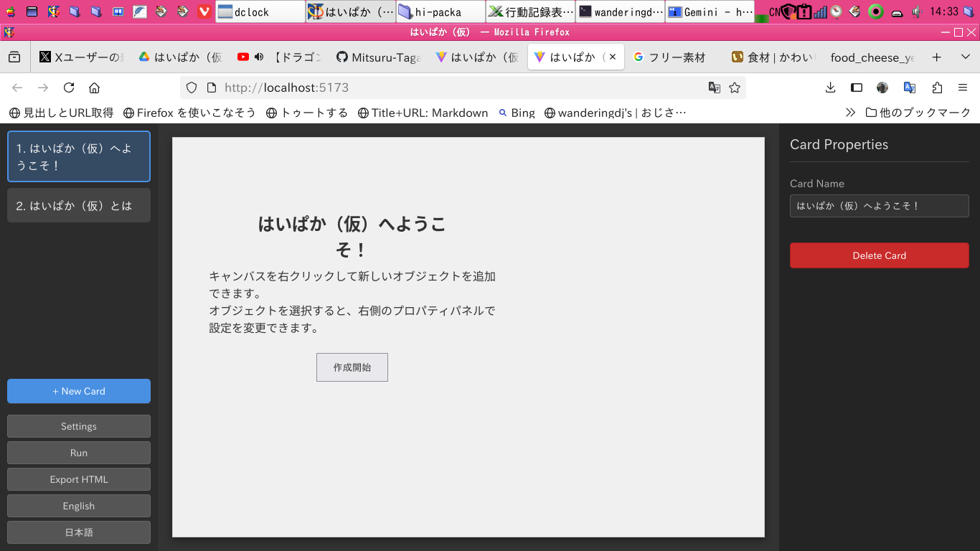Click the feather quill launcher in the top panel
Viewport: 980px width, 551px height.
(x=140, y=11)
